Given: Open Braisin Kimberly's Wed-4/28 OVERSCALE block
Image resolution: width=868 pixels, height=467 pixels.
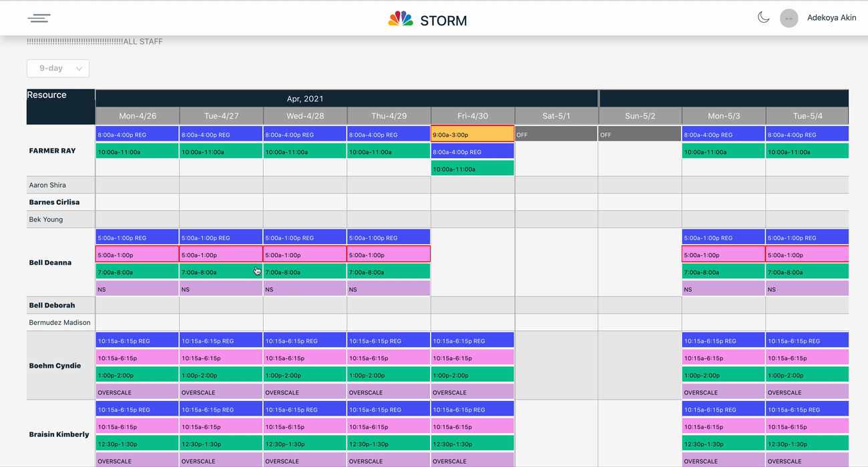Looking at the screenshot, I should click(x=305, y=460).
